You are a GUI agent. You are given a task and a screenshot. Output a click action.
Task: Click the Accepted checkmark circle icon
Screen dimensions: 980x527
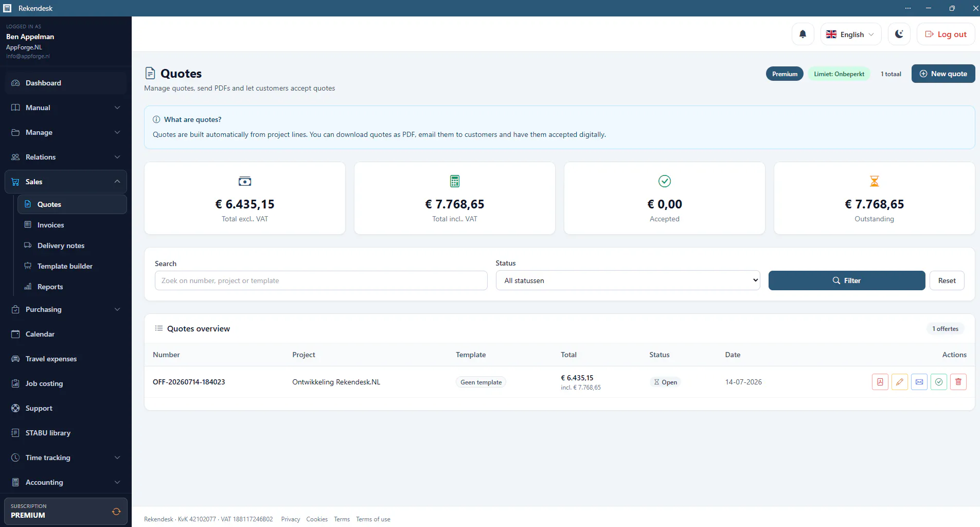pos(665,181)
